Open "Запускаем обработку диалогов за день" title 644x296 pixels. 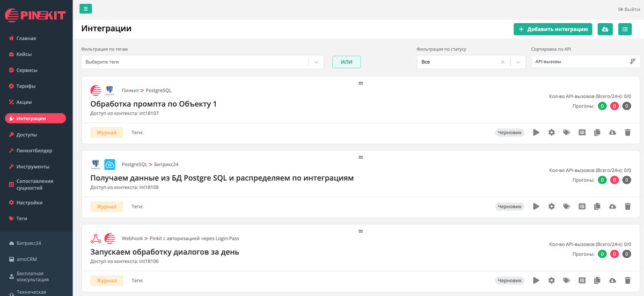click(x=165, y=252)
